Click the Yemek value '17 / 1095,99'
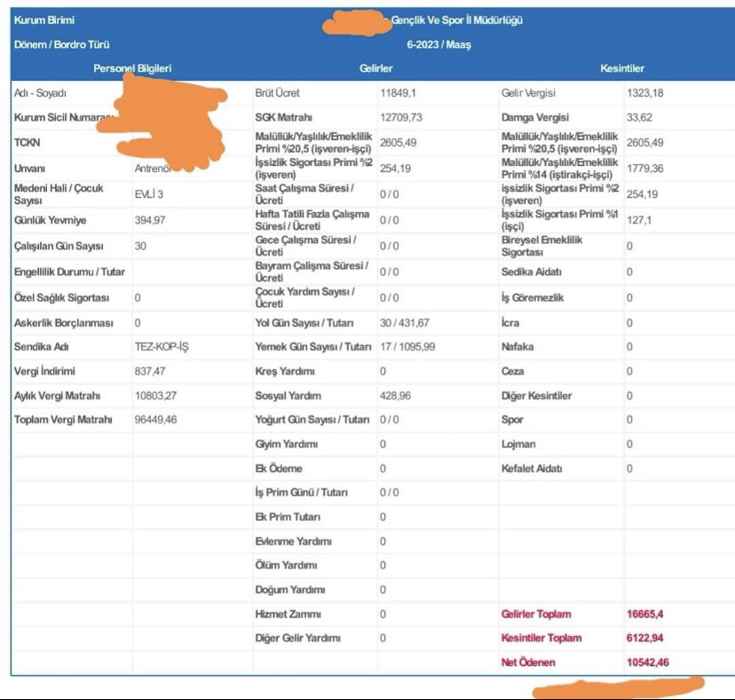Image resolution: width=735 pixels, height=700 pixels. click(407, 347)
